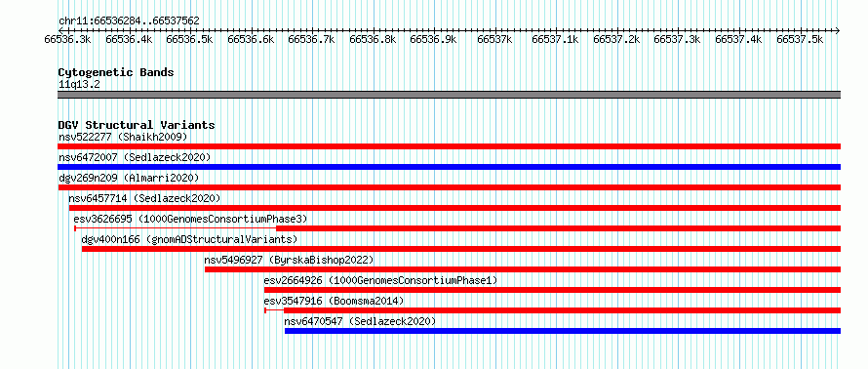The image size is (868, 369).
Task: Open variant label esv3547916 (Boomsma2014)
Action: click(334, 301)
